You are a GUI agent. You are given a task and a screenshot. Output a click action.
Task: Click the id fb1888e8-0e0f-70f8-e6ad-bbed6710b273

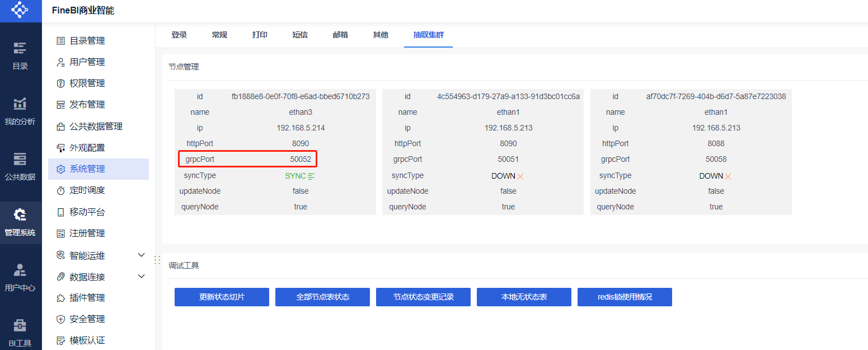point(301,96)
